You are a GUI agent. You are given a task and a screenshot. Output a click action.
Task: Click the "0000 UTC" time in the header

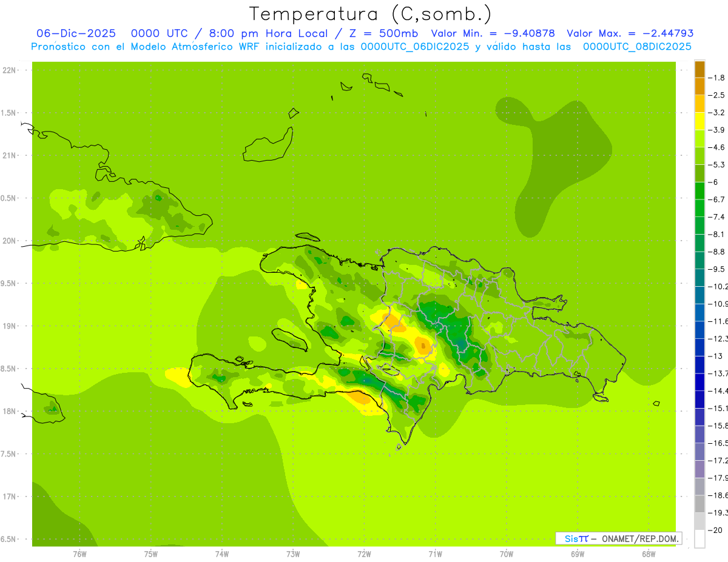pos(160,34)
